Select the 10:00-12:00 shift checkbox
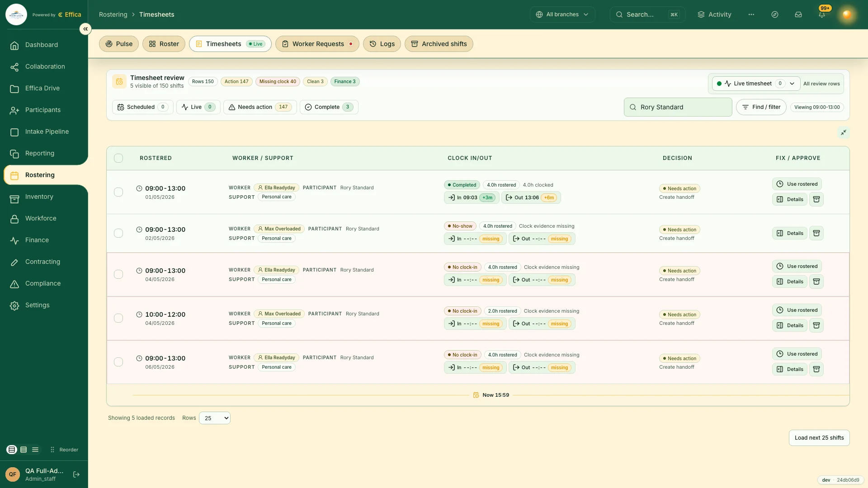This screenshot has width=868, height=488. point(118,318)
